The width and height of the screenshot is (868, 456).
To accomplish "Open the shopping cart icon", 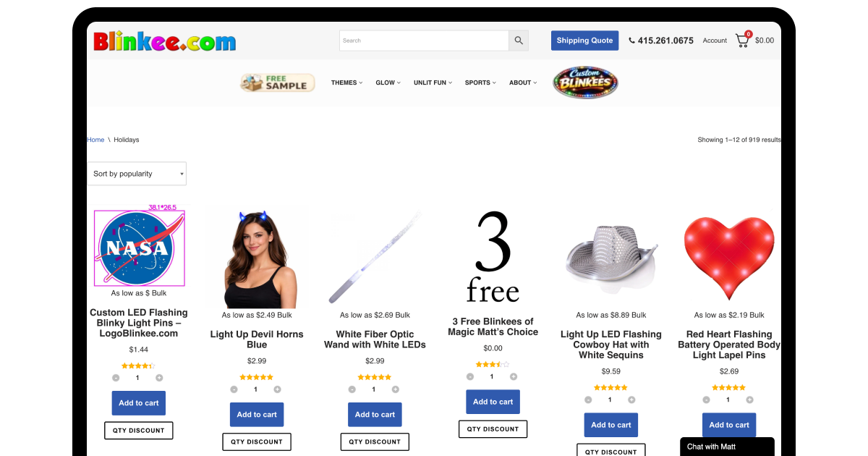I will click(x=743, y=40).
